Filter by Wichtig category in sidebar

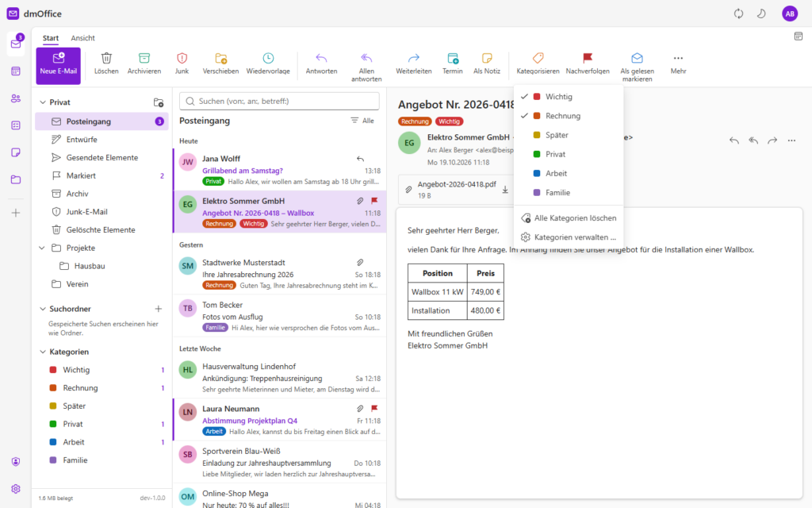(x=101, y=370)
